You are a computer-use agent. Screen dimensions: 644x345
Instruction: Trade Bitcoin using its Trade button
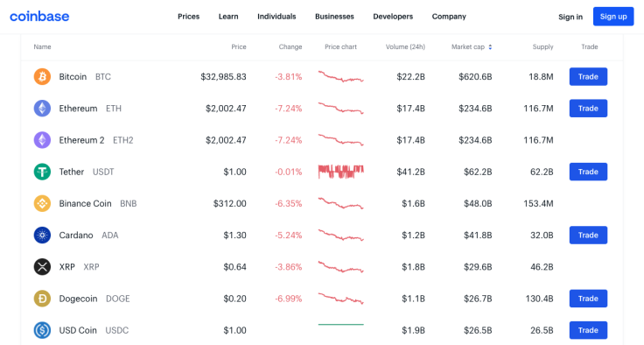(x=588, y=77)
